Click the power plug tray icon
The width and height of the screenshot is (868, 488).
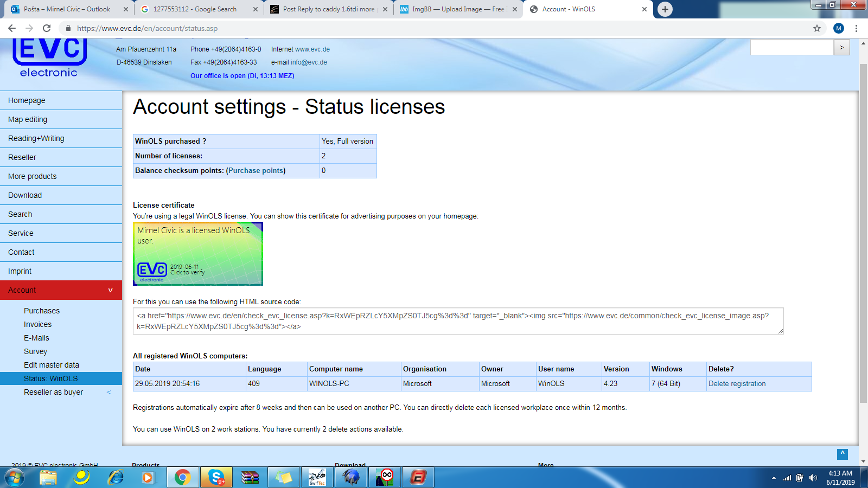800,478
